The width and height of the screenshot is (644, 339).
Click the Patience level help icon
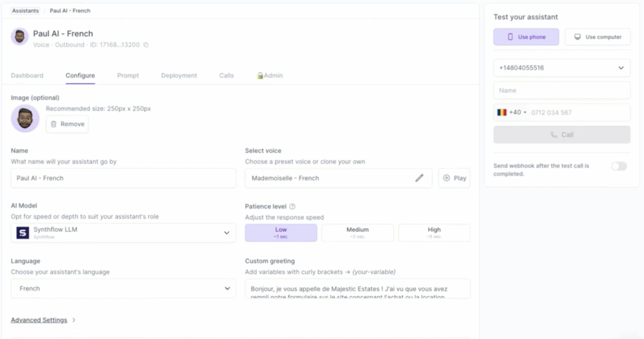(292, 206)
